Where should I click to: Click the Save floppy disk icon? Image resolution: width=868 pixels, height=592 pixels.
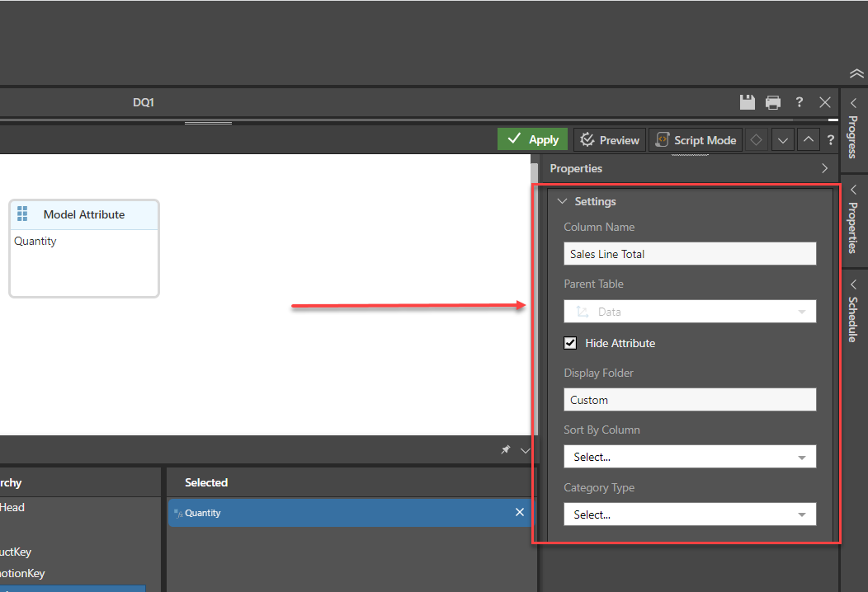747,102
